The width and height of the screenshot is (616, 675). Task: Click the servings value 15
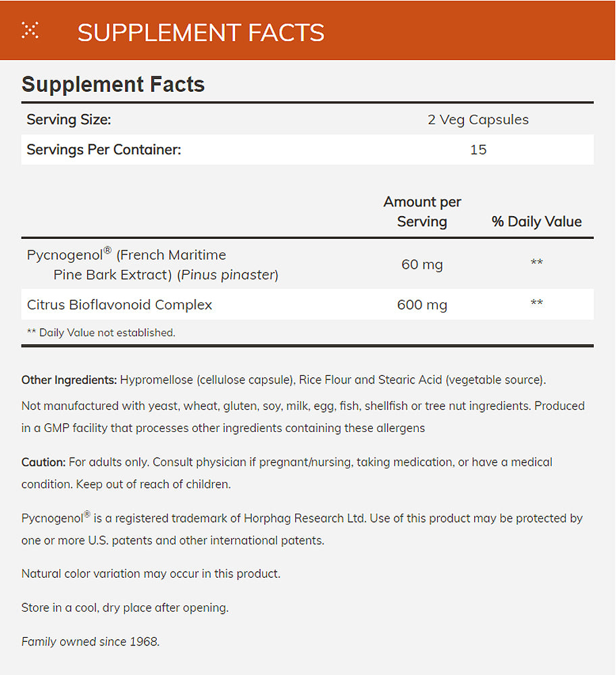tap(478, 150)
